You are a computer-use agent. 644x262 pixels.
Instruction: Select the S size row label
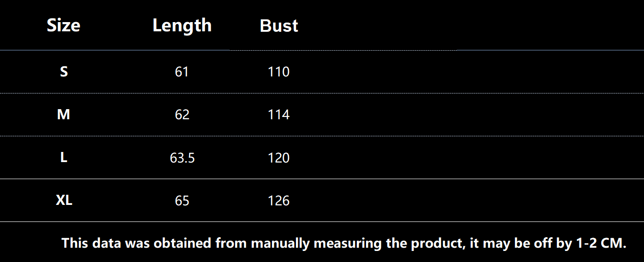click(64, 72)
